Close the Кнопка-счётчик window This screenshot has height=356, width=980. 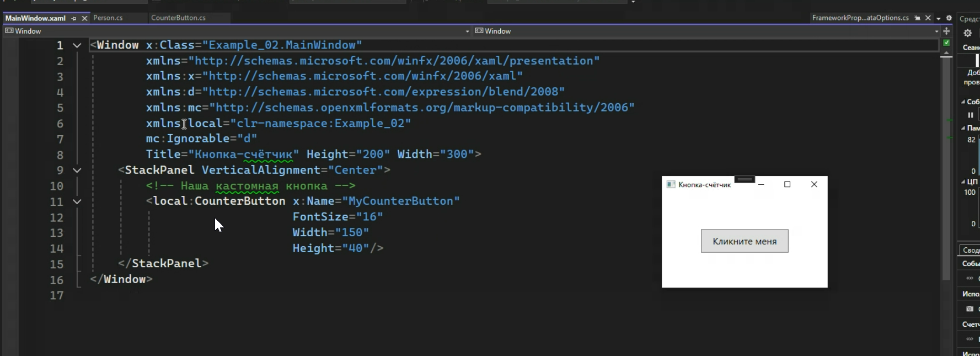(814, 184)
